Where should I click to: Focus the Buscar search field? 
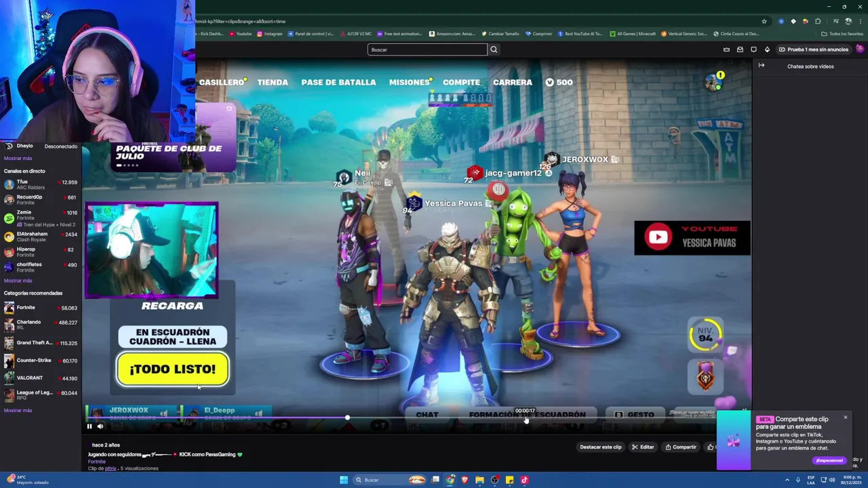coord(427,49)
